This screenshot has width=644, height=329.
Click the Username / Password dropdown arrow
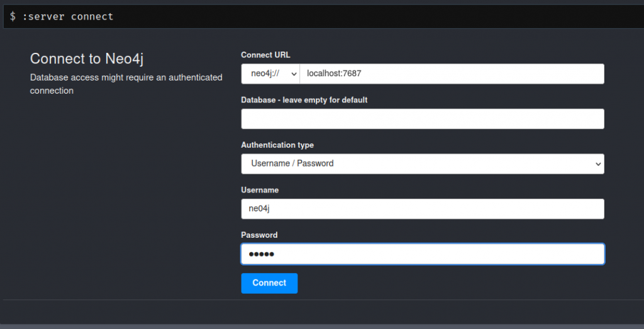[597, 164]
